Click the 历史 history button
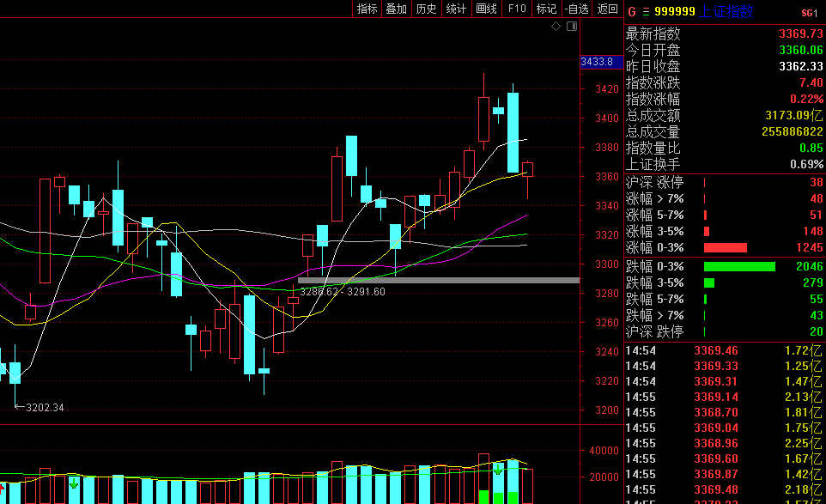This screenshot has height=504, width=826. coord(426,9)
